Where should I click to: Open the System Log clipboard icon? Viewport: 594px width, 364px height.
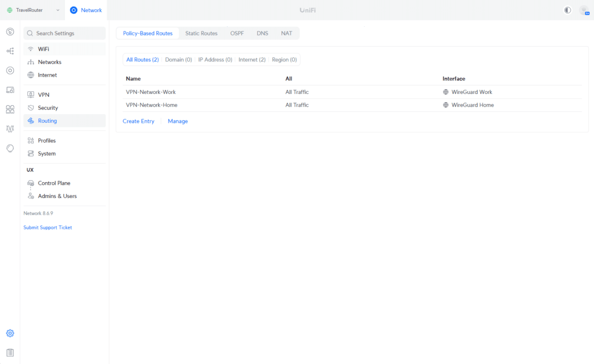[x=10, y=353]
